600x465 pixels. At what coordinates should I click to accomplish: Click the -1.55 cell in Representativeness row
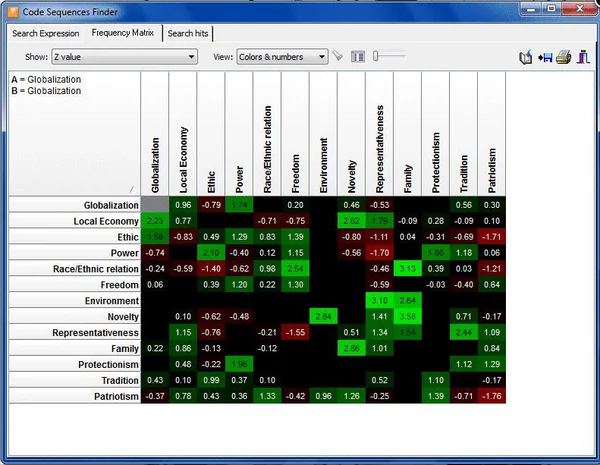click(x=295, y=332)
